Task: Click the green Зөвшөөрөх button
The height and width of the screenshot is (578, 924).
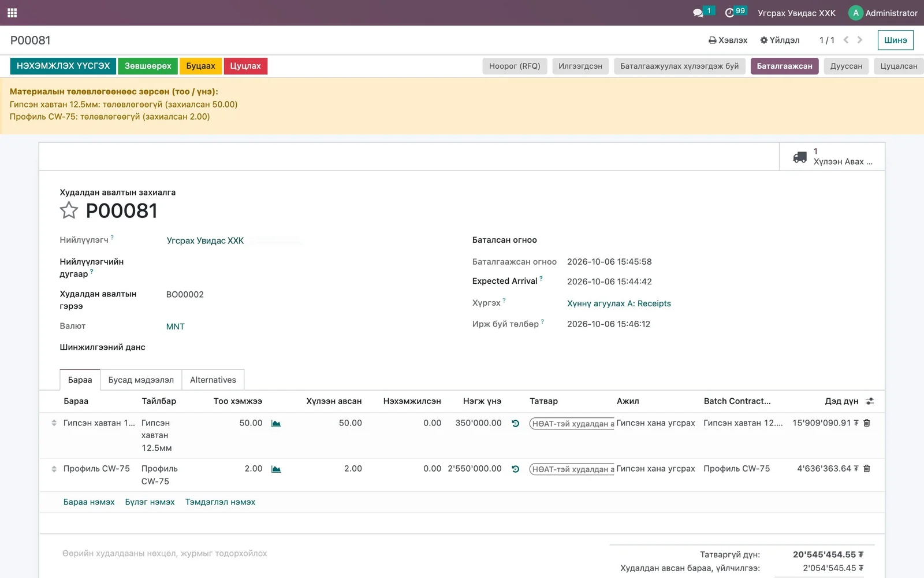Action: tap(148, 66)
